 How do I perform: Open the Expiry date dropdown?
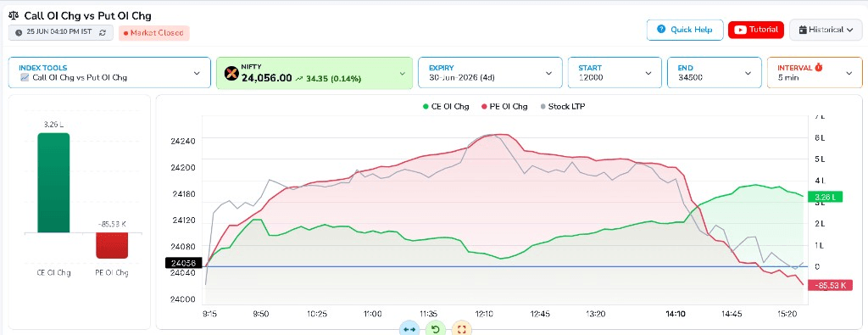click(x=491, y=73)
